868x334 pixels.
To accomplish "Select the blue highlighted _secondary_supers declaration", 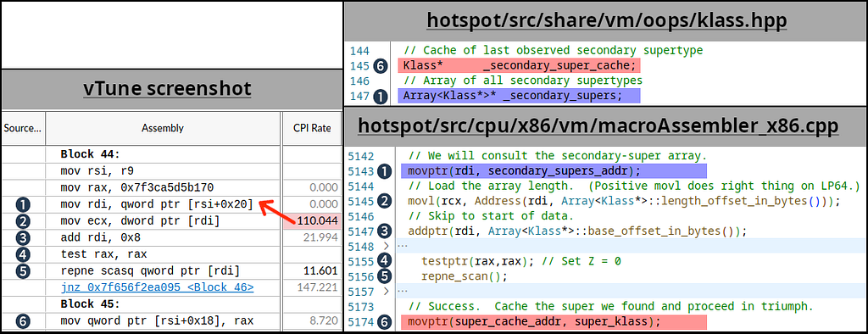I will tap(520, 95).
